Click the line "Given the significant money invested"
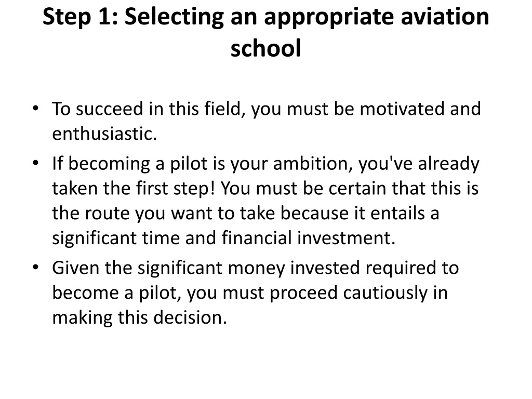 [256, 268]
